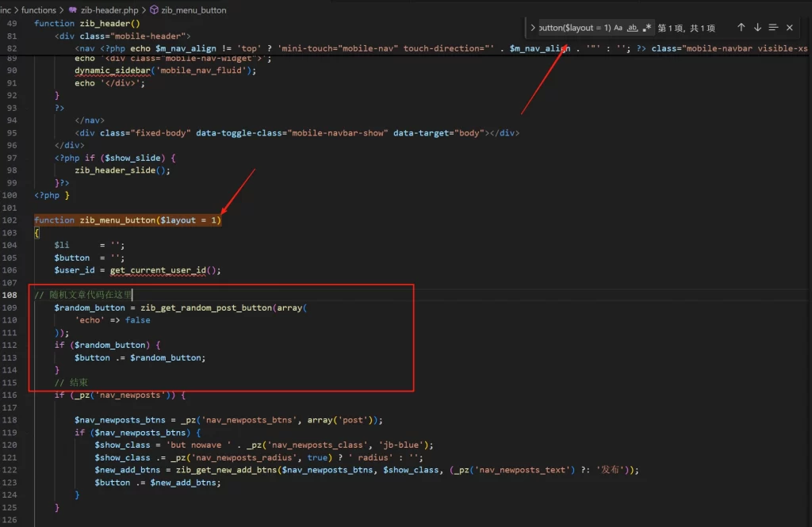Open the functions folder breadcrumb
812x527 pixels.
point(39,10)
